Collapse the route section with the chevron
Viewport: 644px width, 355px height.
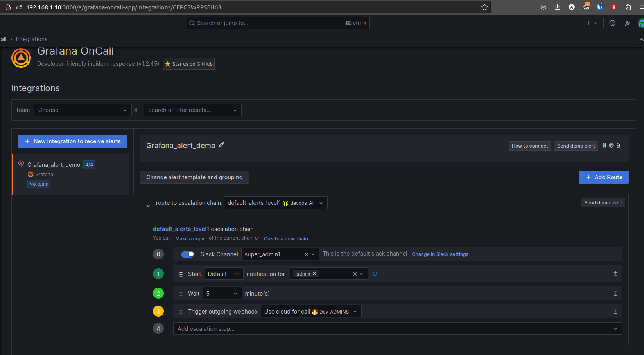(148, 205)
